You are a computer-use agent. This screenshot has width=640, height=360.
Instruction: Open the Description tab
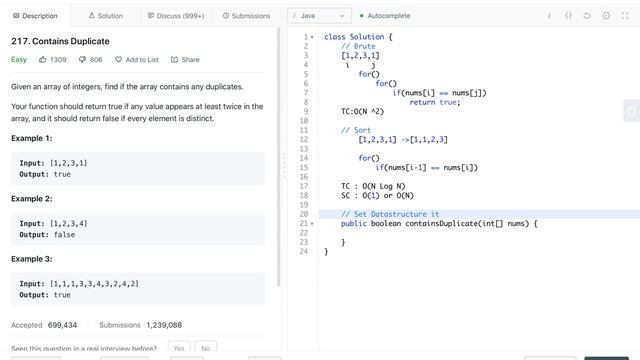point(35,16)
